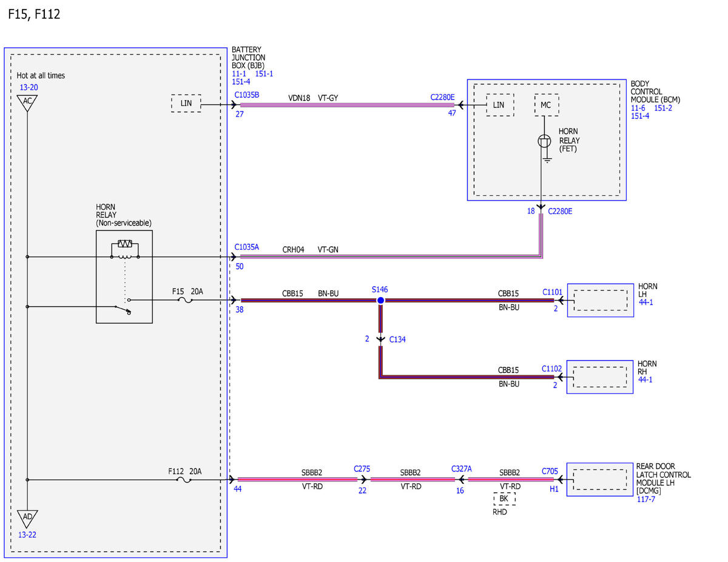Click the AC triangle connector symbol
The image size is (728, 562).
pyautogui.click(x=27, y=102)
